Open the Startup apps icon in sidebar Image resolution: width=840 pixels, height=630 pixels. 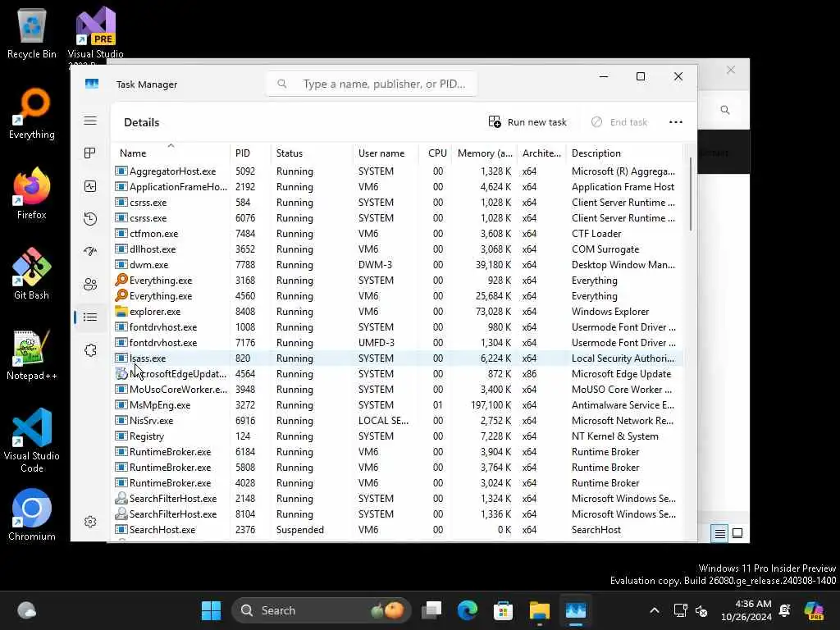click(90, 251)
